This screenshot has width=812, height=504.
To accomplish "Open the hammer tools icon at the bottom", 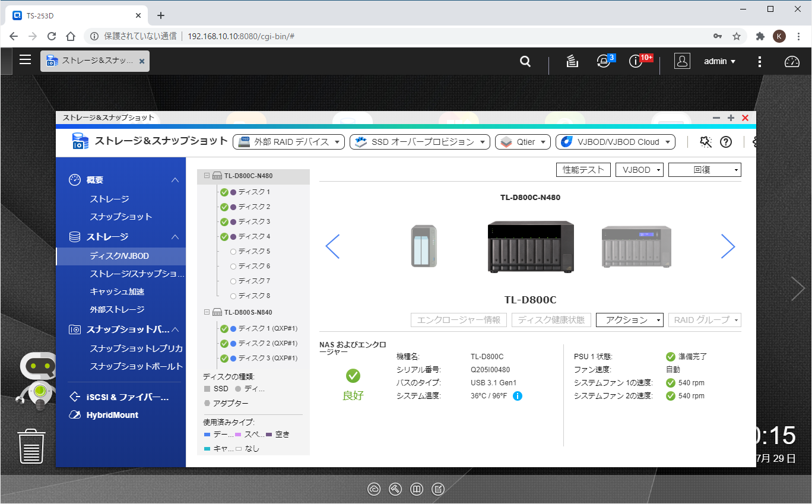I will (395, 489).
